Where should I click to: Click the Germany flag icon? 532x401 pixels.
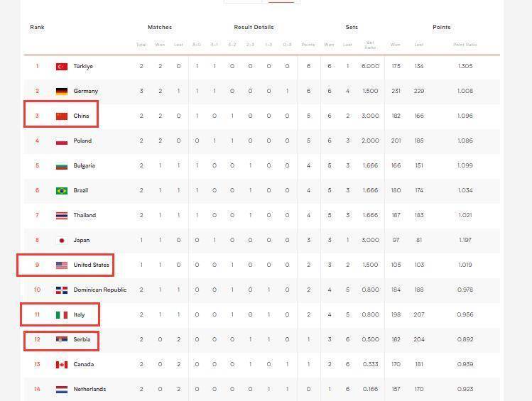pos(62,91)
